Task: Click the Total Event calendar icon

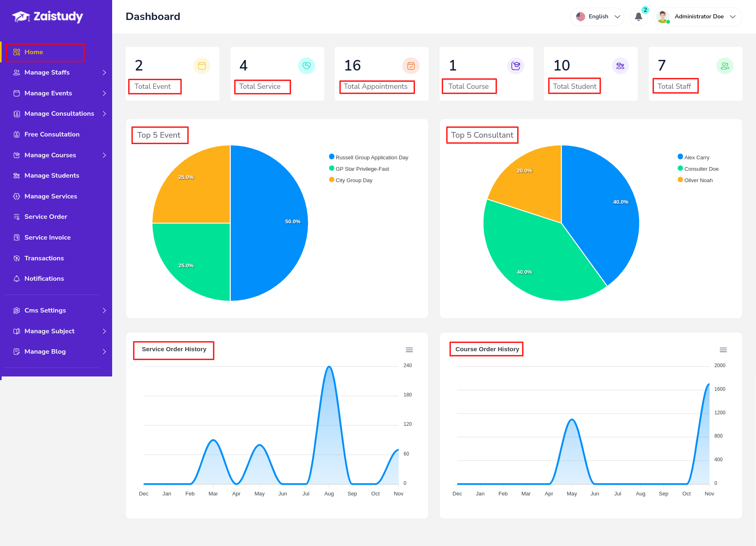Action: click(202, 66)
